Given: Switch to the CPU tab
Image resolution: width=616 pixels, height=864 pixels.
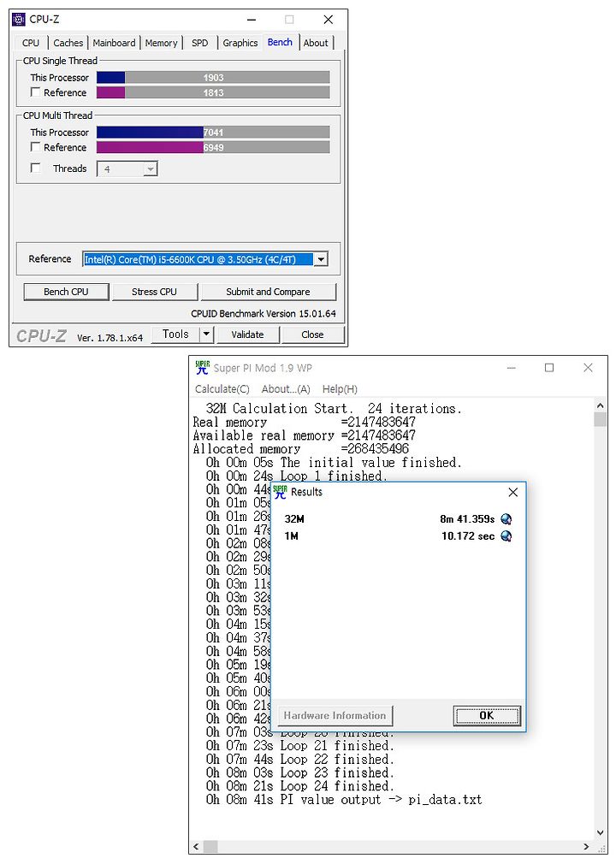Looking at the screenshot, I should point(30,43).
